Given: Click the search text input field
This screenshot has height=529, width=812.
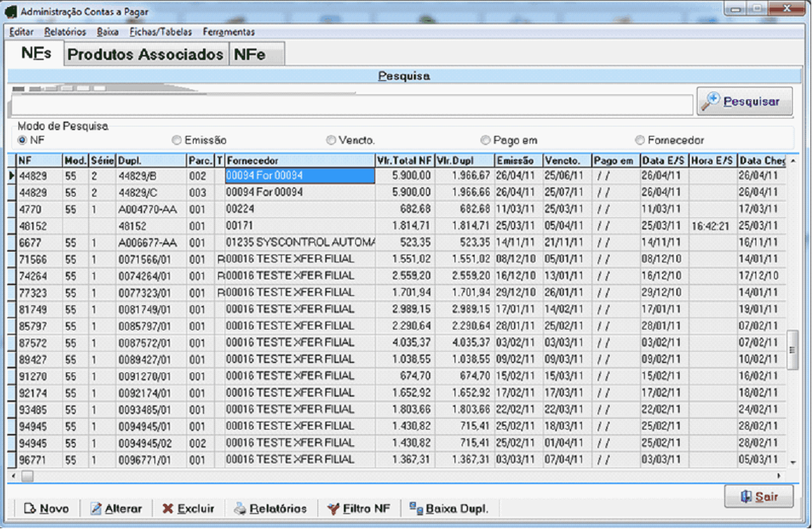Looking at the screenshot, I should tap(352, 106).
